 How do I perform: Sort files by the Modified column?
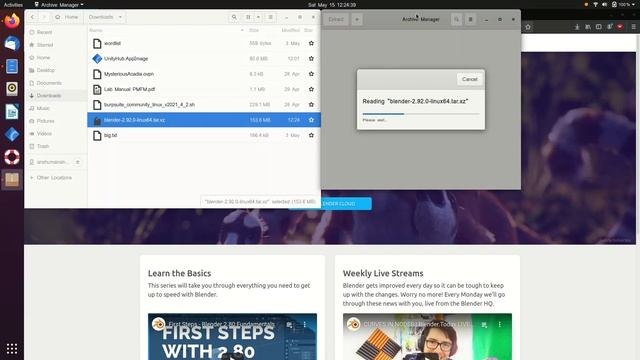point(290,30)
